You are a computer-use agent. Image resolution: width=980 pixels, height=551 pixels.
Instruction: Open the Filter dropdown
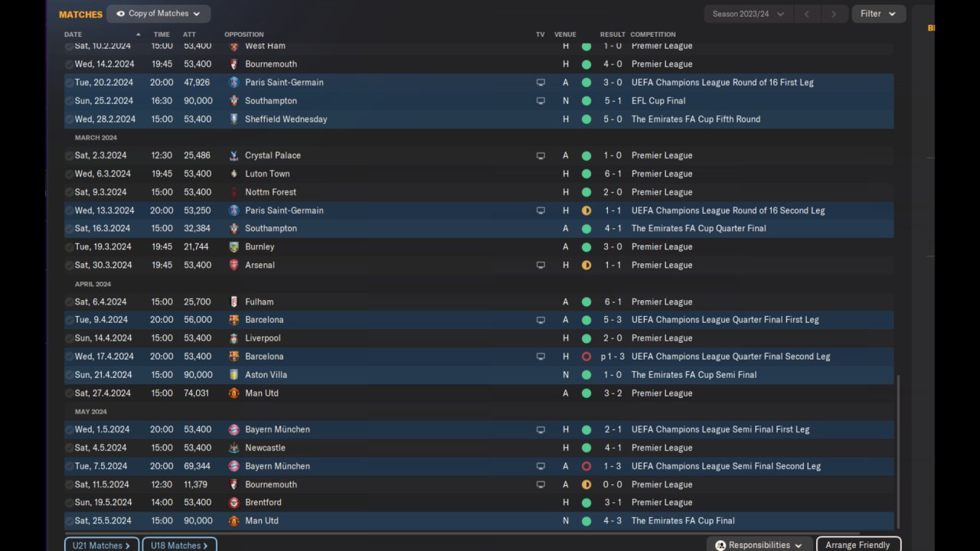(x=877, y=14)
